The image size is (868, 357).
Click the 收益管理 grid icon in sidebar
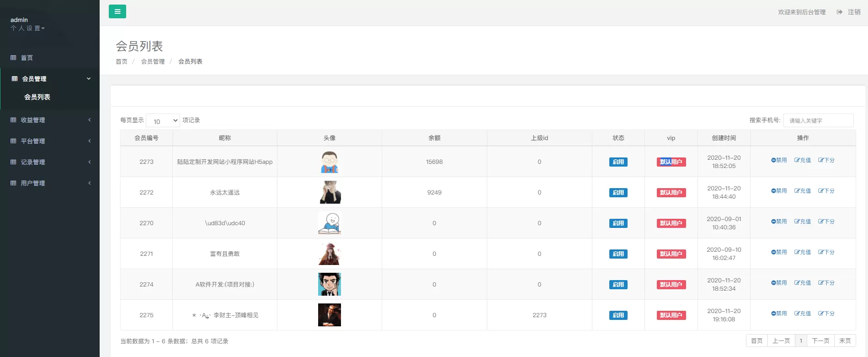coord(13,120)
